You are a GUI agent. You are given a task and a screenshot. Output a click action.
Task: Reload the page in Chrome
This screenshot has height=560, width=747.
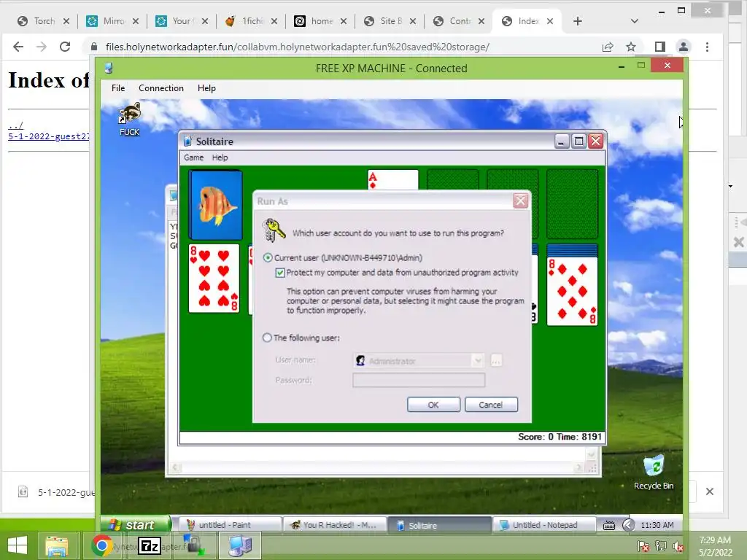[x=65, y=47]
